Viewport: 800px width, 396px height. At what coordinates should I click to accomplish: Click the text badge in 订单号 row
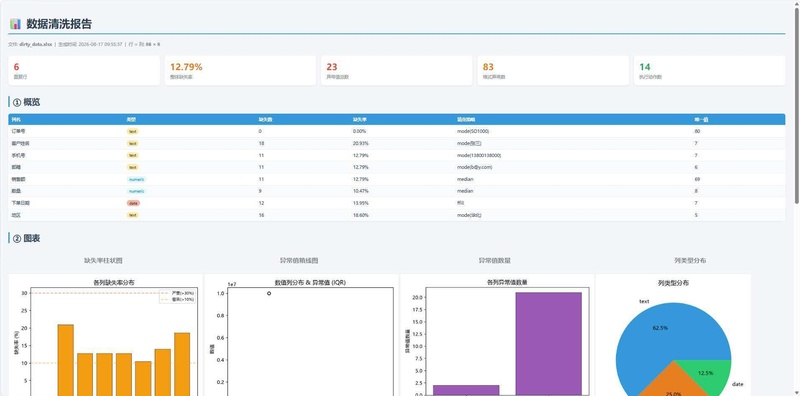tap(133, 131)
